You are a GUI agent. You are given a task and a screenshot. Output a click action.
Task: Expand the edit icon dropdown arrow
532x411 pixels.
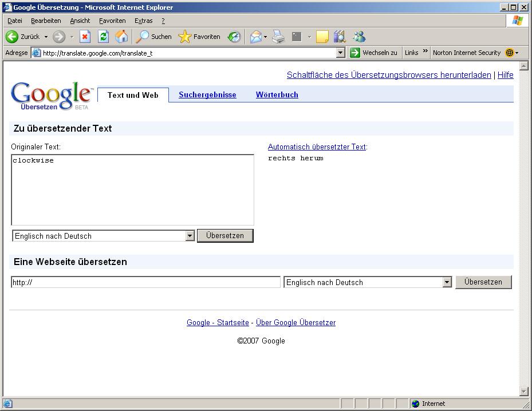[309, 37]
